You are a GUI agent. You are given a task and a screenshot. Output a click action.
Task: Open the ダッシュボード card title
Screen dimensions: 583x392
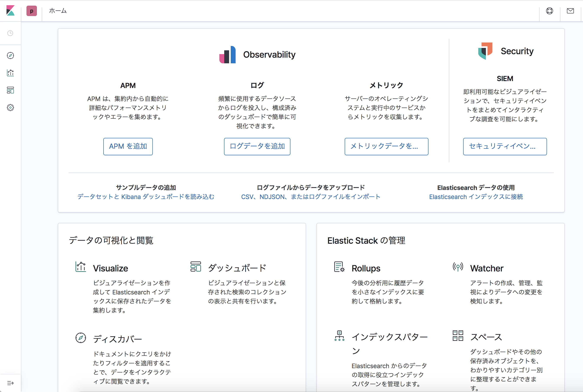click(x=237, y=268)
